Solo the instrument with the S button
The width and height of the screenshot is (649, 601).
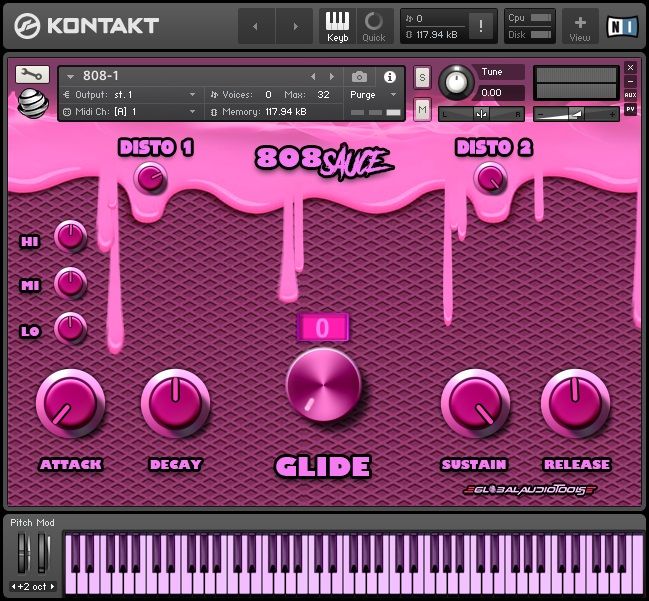coord(422,77)
